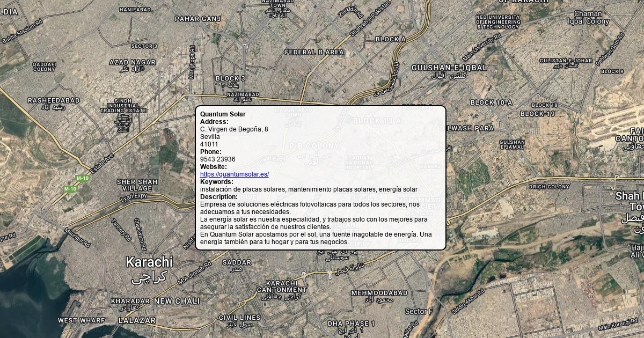Select the Federal B Area label
The image size is (644, 338).
314,52
